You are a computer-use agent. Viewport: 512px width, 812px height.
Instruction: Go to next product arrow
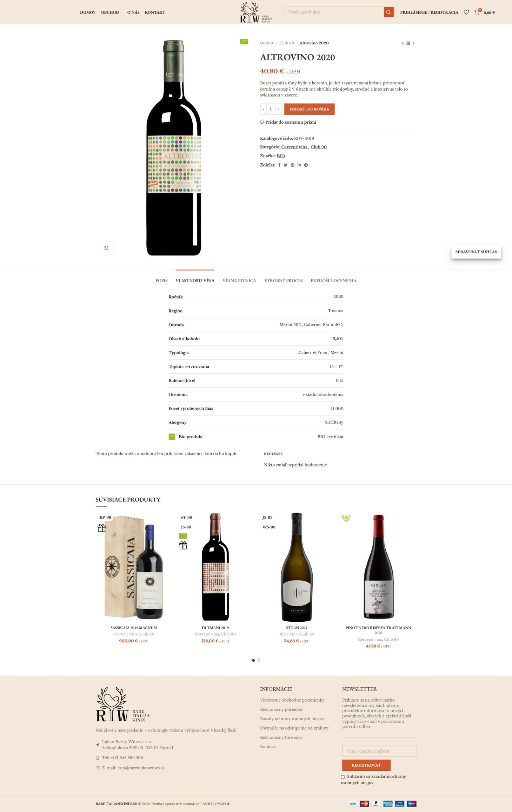point(414,43)
